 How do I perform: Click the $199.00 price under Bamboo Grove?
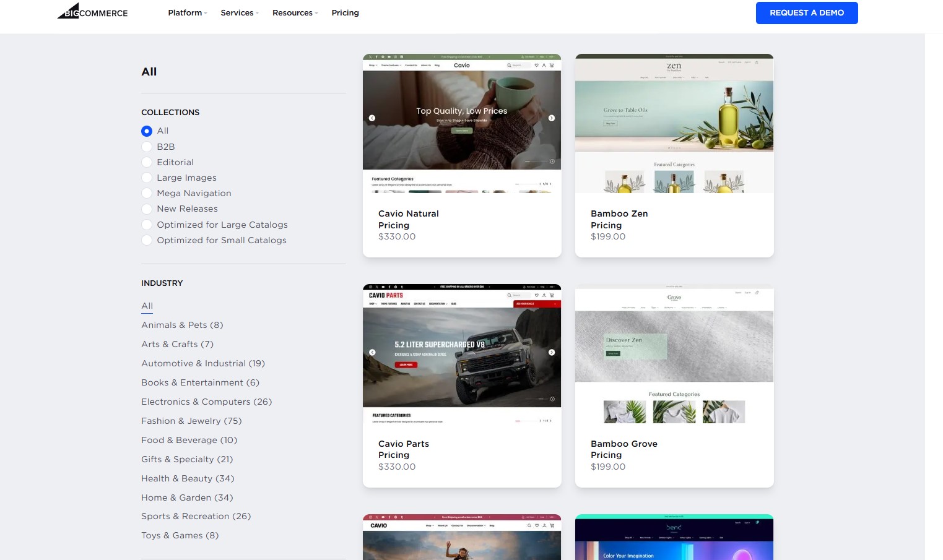point(608,467)
